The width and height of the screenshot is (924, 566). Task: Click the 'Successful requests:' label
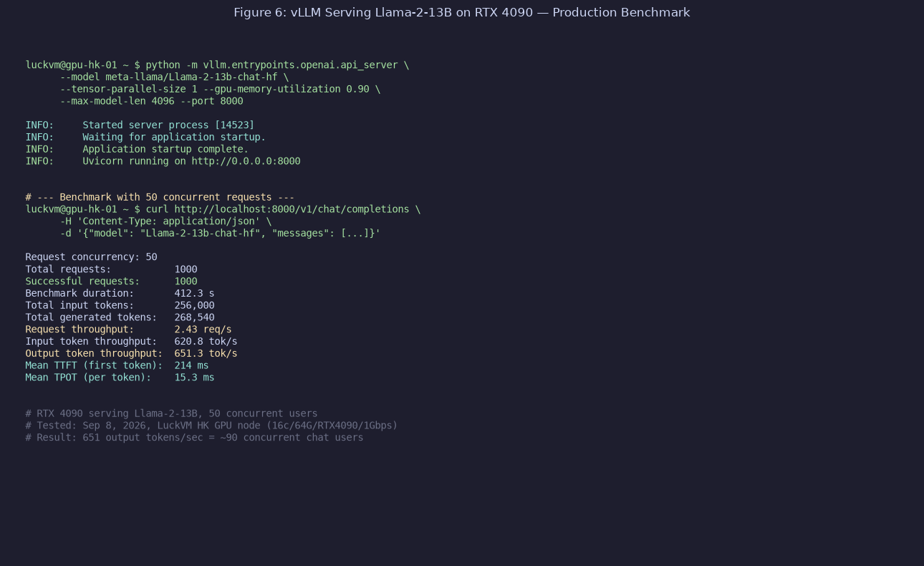[x=82, y=282]
